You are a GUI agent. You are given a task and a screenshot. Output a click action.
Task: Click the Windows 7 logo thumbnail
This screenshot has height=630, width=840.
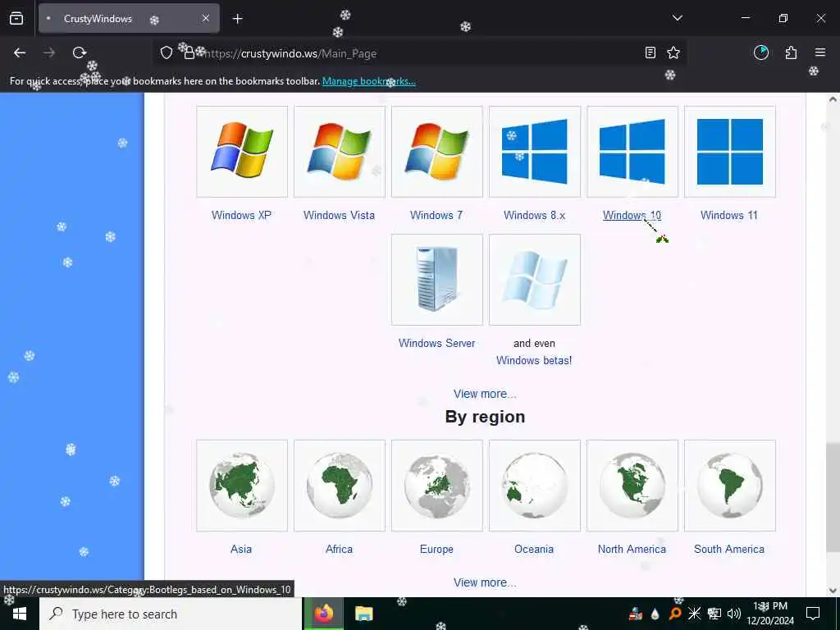(x=437, y=152)
